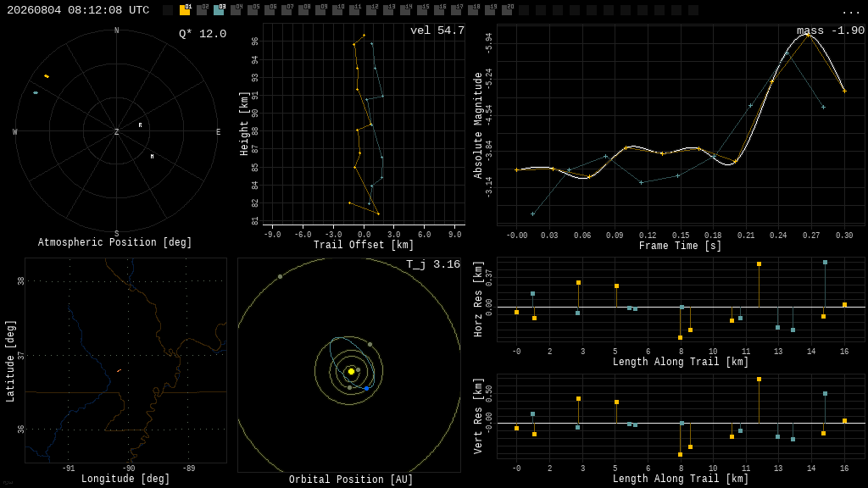Click the light curve peak near 0.27 s
The width and height of the screenshot is (868, 488).
tap(808, 35)
